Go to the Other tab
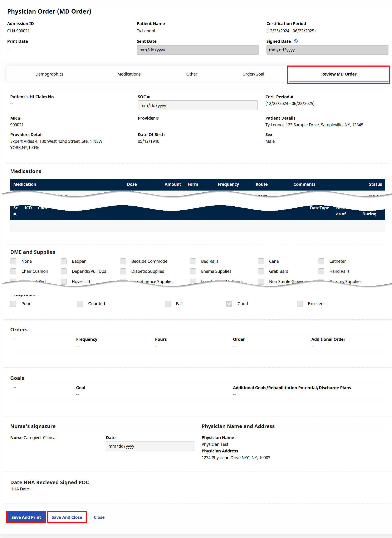 coord(191,74)
